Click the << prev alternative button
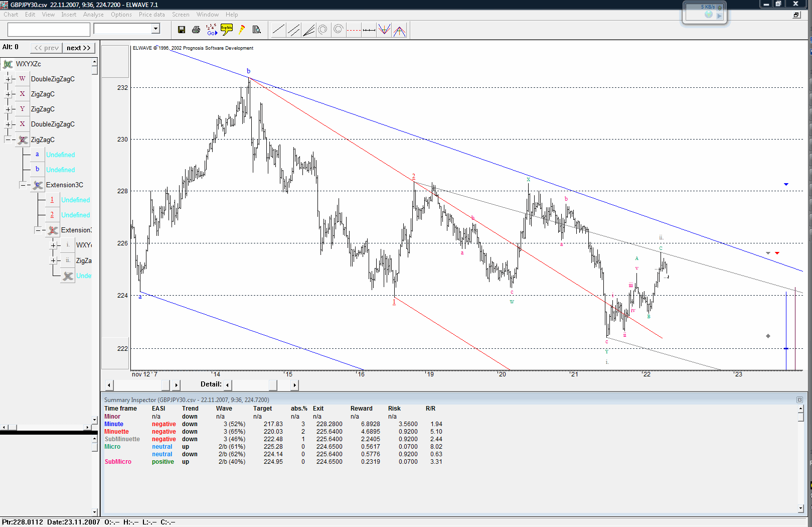This screenshot has height=527, width=812. (47, 48)
